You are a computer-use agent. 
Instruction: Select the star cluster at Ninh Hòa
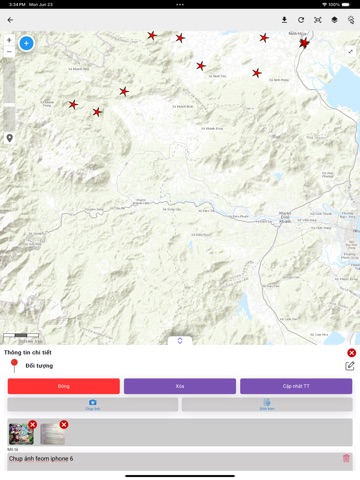[304, 43]
